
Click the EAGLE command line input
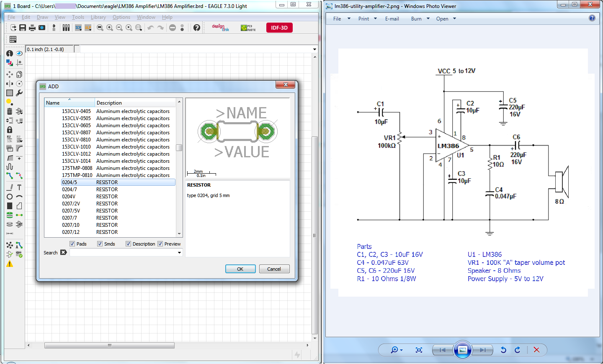[x=196, y=49]
